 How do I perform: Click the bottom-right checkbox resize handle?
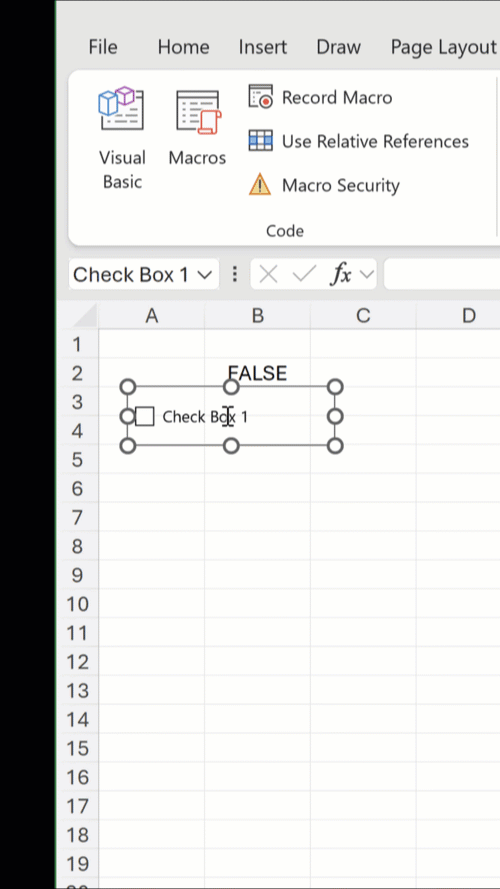click(x=335, y=446)
